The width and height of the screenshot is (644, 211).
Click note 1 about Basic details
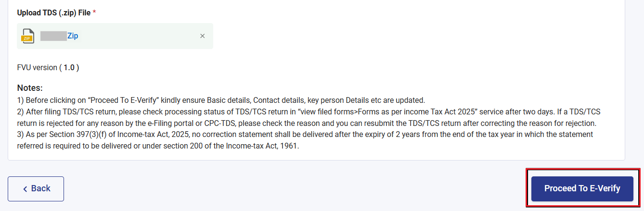tap(221, 100)
